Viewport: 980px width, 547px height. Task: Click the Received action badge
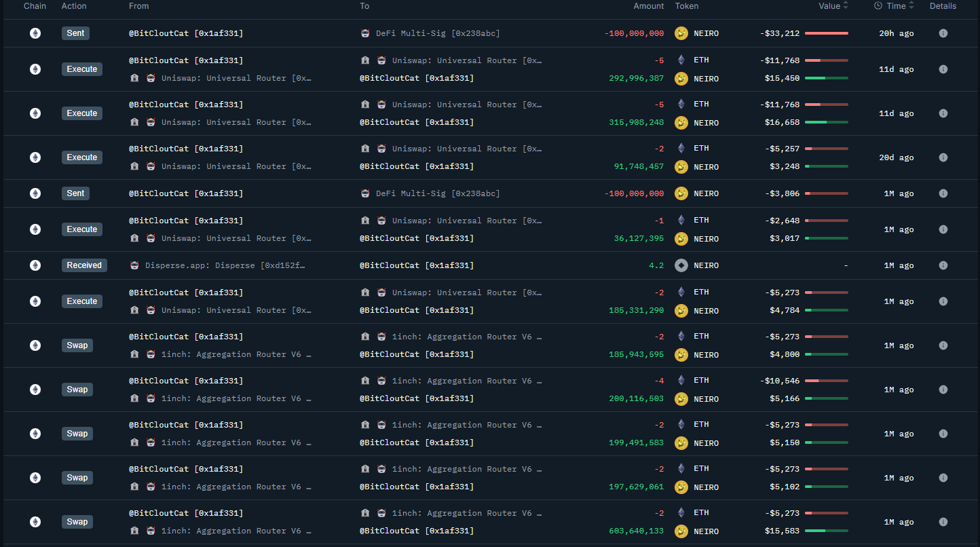pos(84,265)
